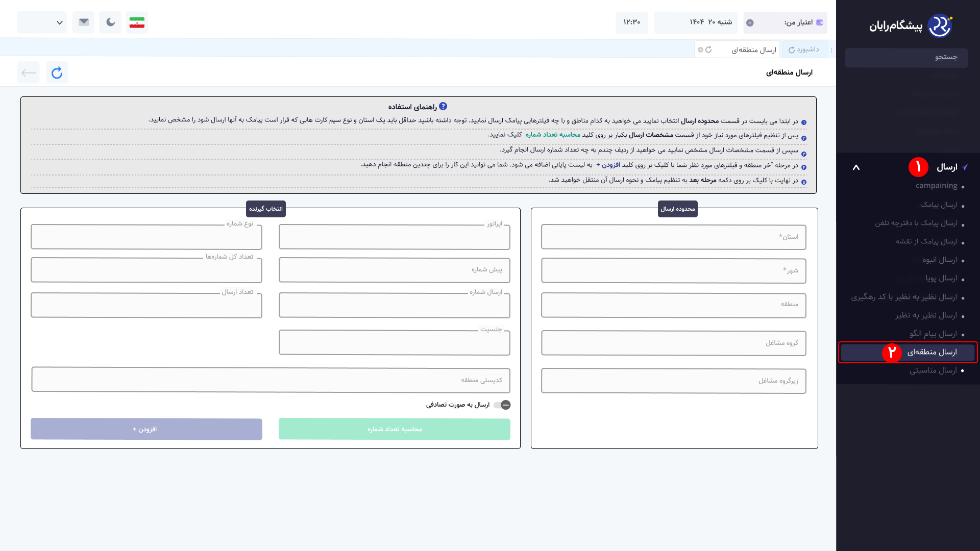
Task: Open the messages envelope icon
Action: (84, 22)
